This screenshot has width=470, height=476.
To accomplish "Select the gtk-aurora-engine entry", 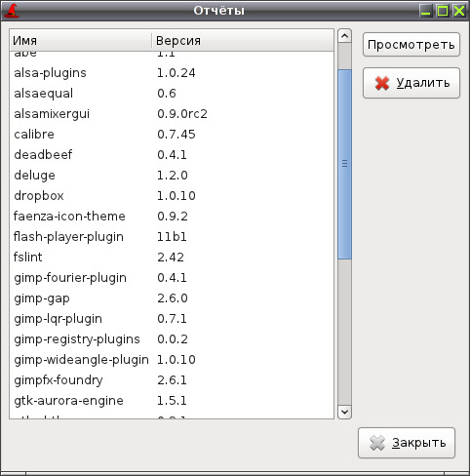I will (x=172, y=401).
